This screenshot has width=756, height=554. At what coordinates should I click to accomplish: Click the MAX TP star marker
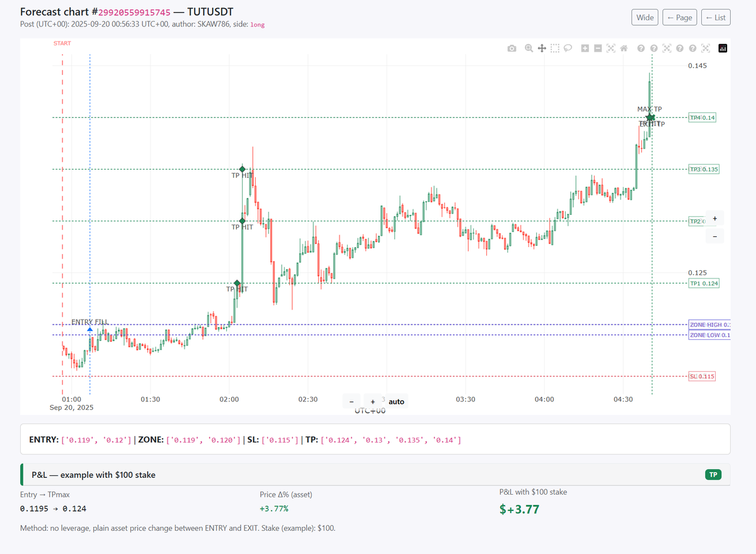[x=651, y=118]
